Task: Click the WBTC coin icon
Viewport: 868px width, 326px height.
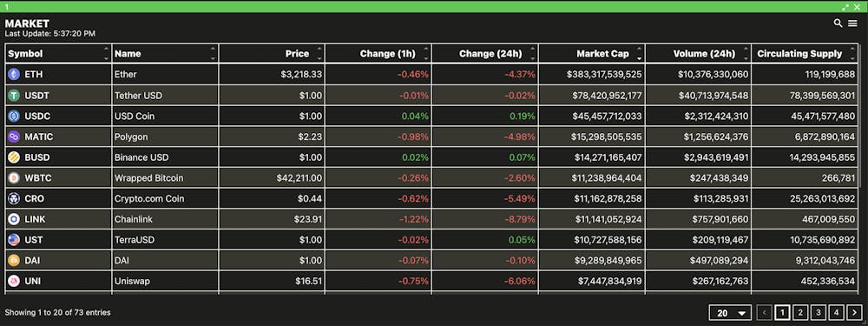Action: coord(13,178)
